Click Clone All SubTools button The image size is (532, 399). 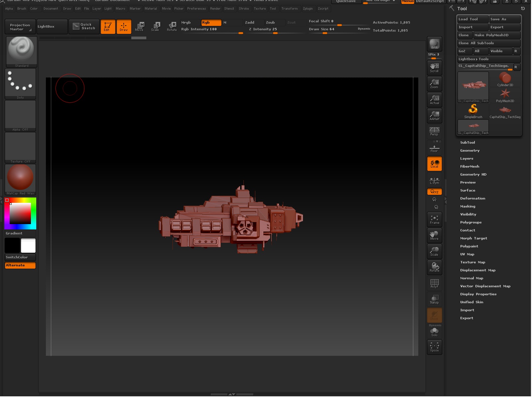click(489, 43)
